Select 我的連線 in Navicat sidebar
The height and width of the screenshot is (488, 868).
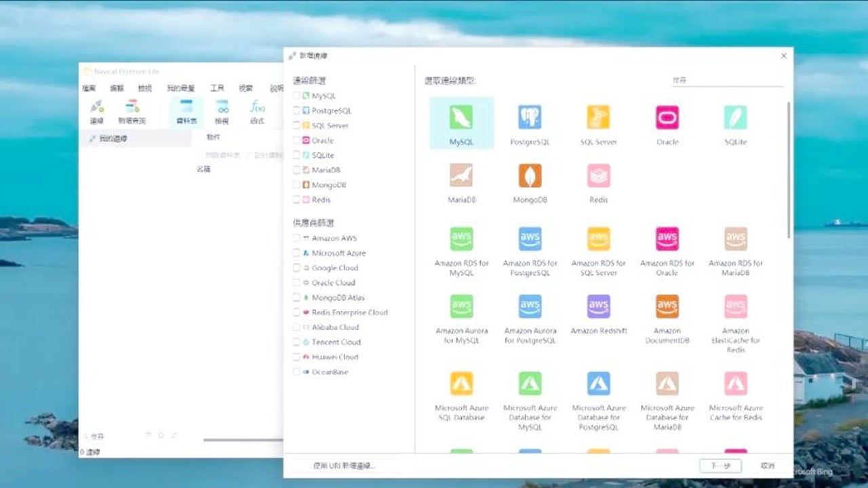(136, 138)
